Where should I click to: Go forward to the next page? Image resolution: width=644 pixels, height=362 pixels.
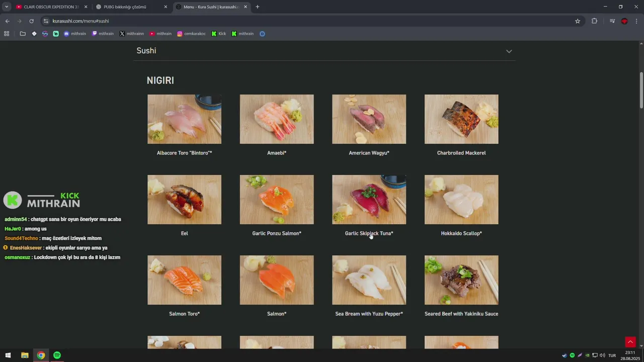(19, 21)
